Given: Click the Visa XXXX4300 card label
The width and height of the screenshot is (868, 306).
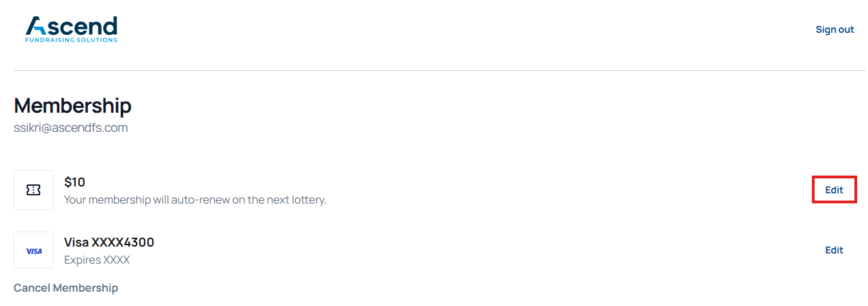Looking at the screenshot, I should pos(109,242).
